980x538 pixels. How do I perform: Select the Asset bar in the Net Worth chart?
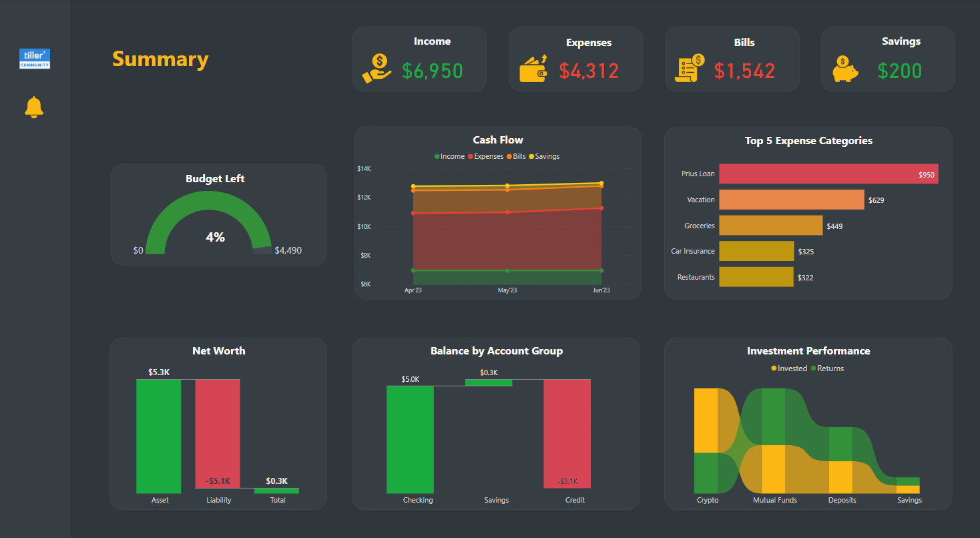point(160,434)
